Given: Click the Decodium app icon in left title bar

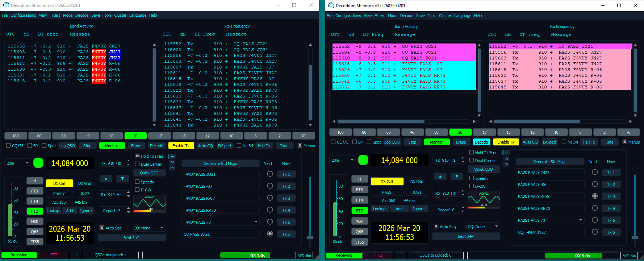Looking at the screenshot, I should point(6,5).
